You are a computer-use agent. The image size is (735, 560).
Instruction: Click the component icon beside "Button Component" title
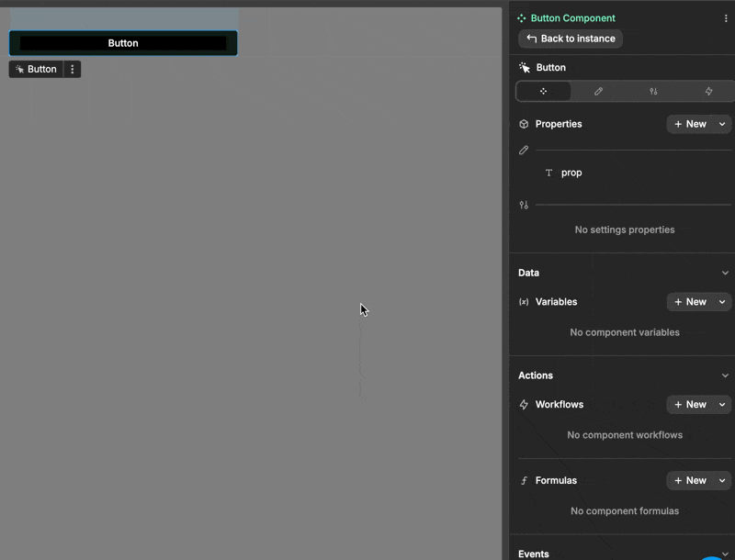(521, 17)
